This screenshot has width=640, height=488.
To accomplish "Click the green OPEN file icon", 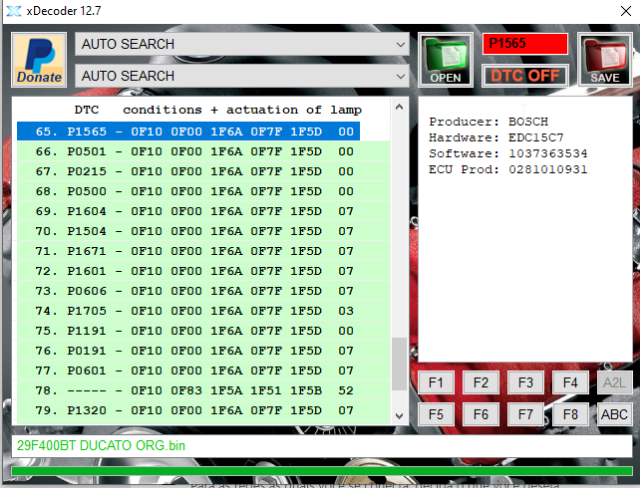I will 445,60.
